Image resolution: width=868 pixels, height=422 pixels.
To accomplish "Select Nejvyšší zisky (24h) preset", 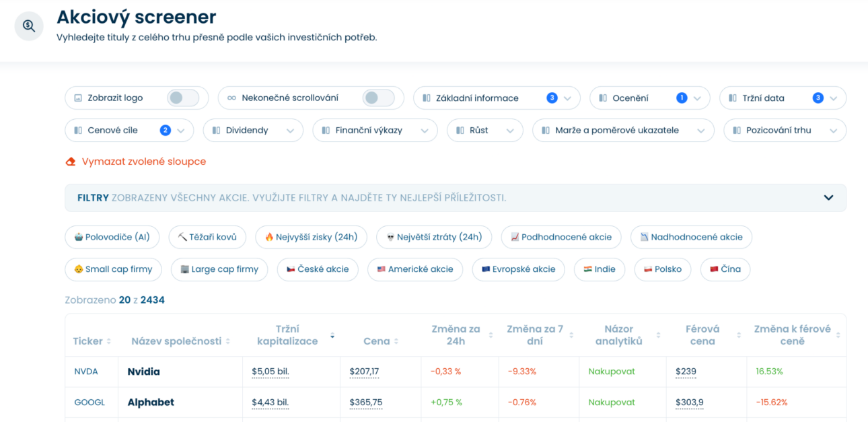I will tap(311, 237).
